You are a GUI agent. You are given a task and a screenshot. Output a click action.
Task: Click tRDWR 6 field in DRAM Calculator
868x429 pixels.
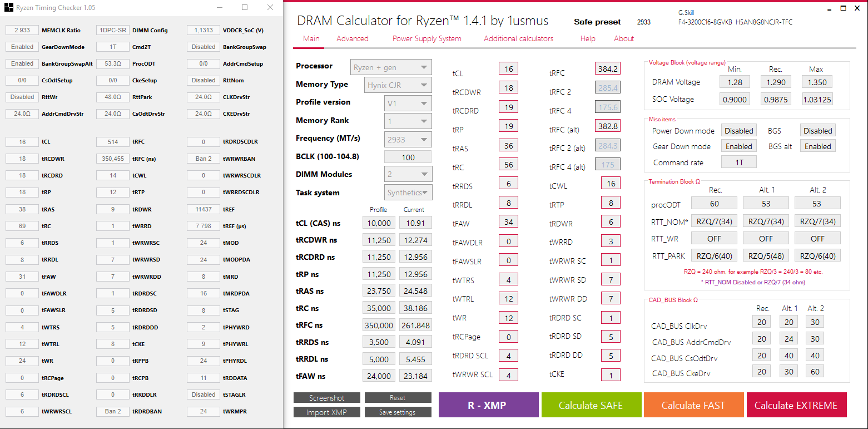(x=611, y=222)
